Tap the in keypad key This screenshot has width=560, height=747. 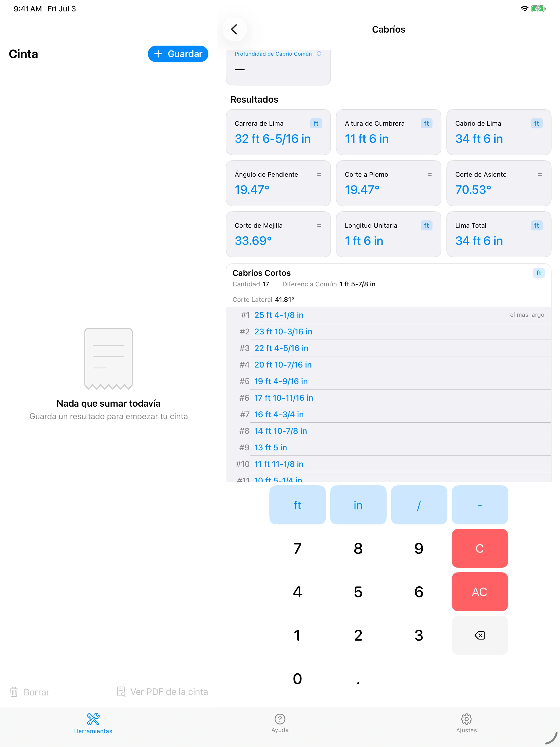(x=358, y=505)
